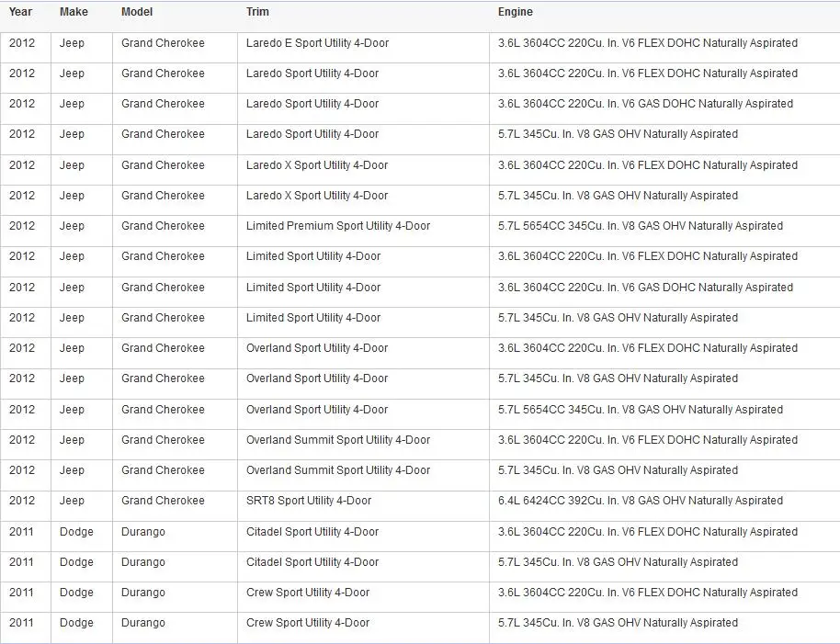The image size is (840, 644).
Task: Click the Trim column header
Action: (257, 12)
